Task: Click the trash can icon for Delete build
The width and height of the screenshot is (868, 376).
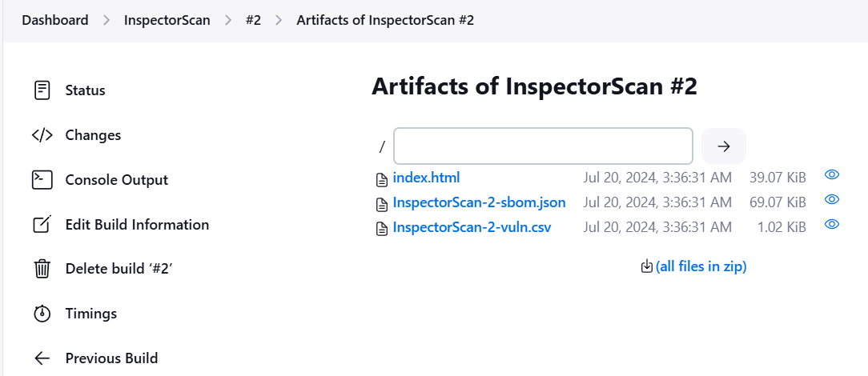Action: (x=42, y=269)
